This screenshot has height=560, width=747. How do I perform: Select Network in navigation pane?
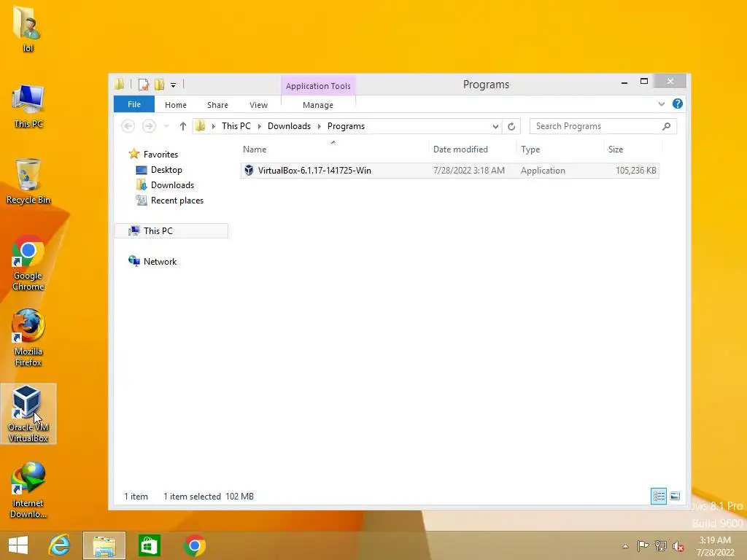coord(160,262)
